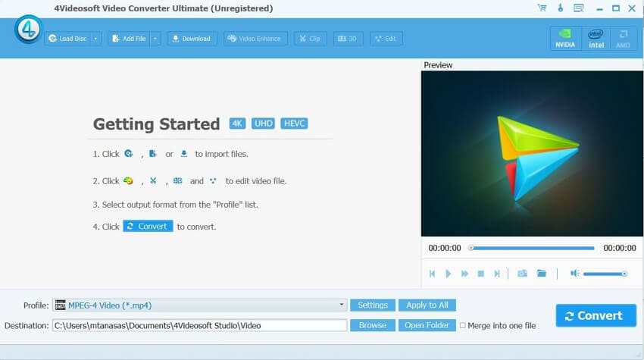Open the Download tool

coord(192,39)
